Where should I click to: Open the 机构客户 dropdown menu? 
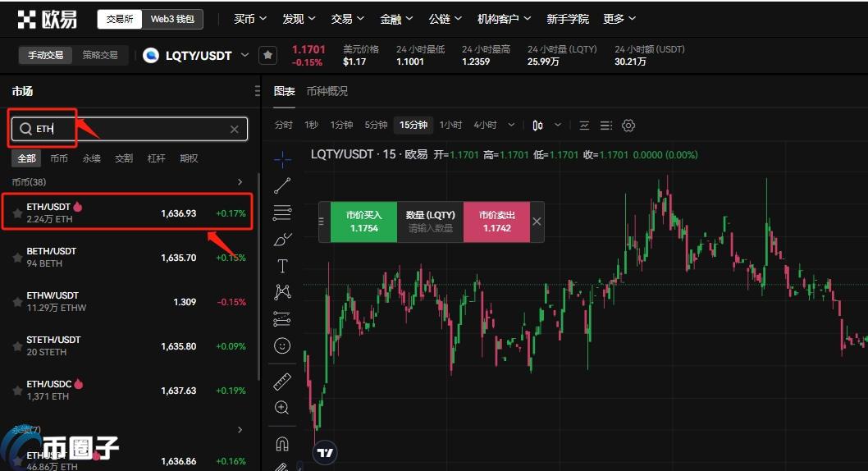pos(504,20)
